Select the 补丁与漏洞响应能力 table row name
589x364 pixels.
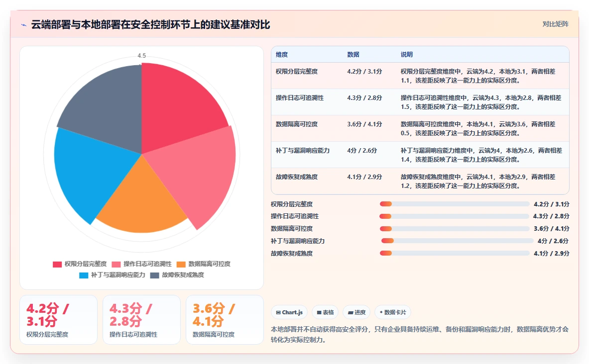(x=303, y=151)
